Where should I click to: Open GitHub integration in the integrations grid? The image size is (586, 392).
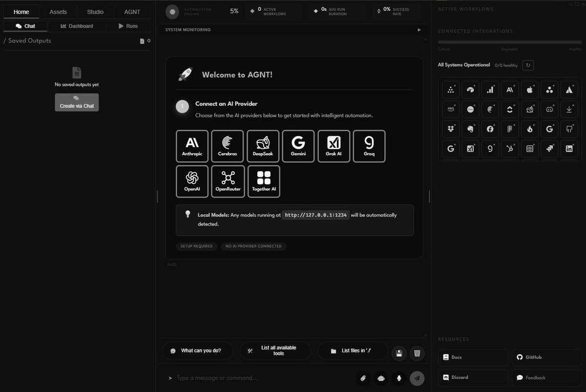coord(569,129)
